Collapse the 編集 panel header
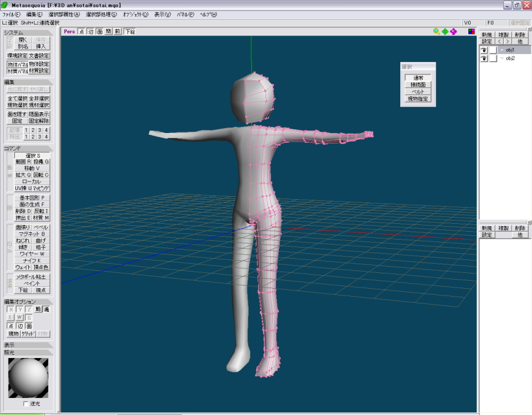The width and height of the screenshot is (532, 415). pos(28,82)
